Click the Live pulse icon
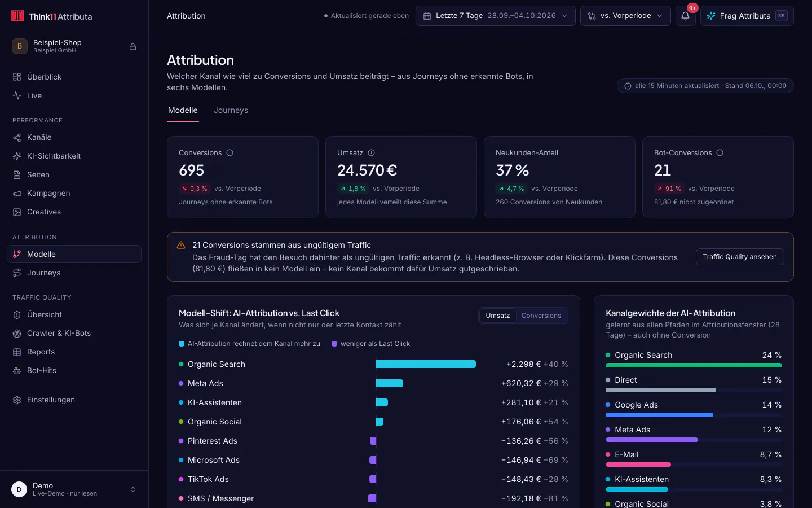This screenshot has width=812, height=508. click(17, 95)
